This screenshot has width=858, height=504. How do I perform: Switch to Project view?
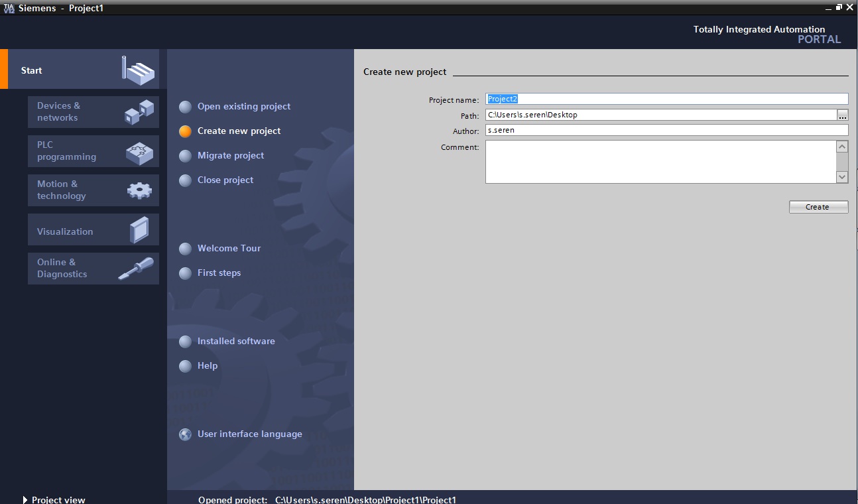54,499
